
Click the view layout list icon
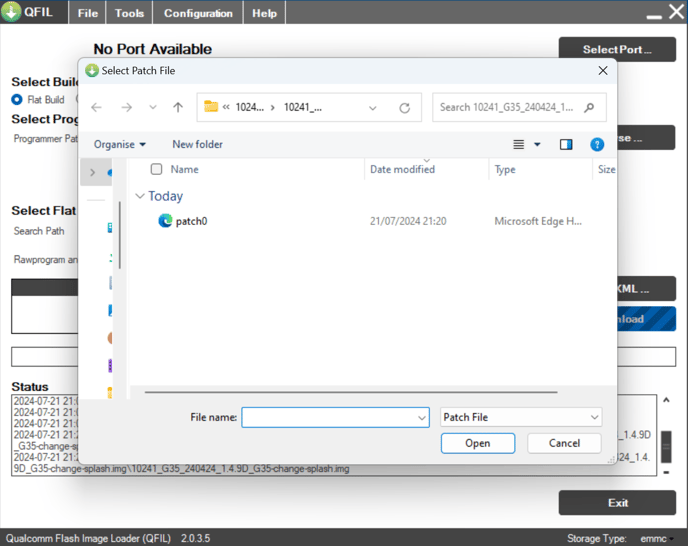(519, 144)
